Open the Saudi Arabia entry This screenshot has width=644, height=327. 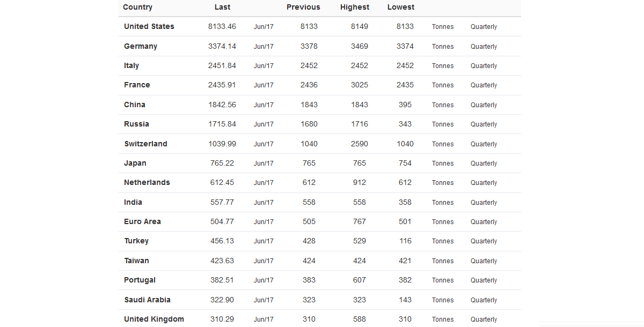coord(148,300)
